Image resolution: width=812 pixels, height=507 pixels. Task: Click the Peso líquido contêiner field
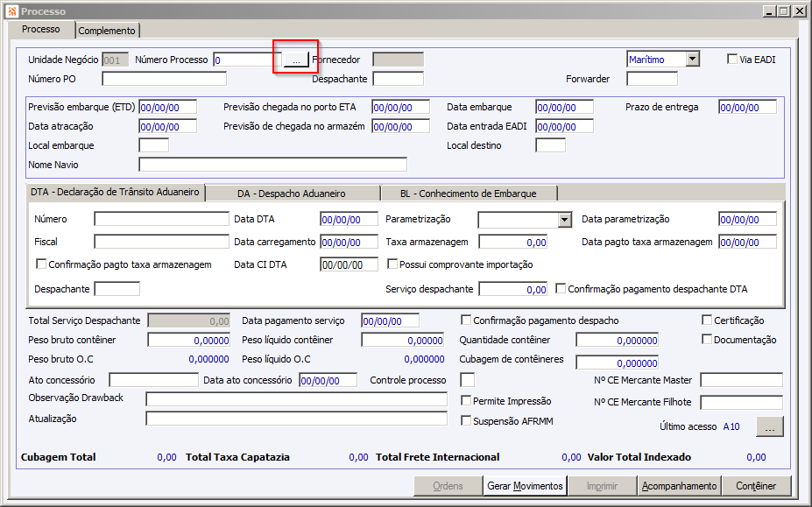click(403, 340)
